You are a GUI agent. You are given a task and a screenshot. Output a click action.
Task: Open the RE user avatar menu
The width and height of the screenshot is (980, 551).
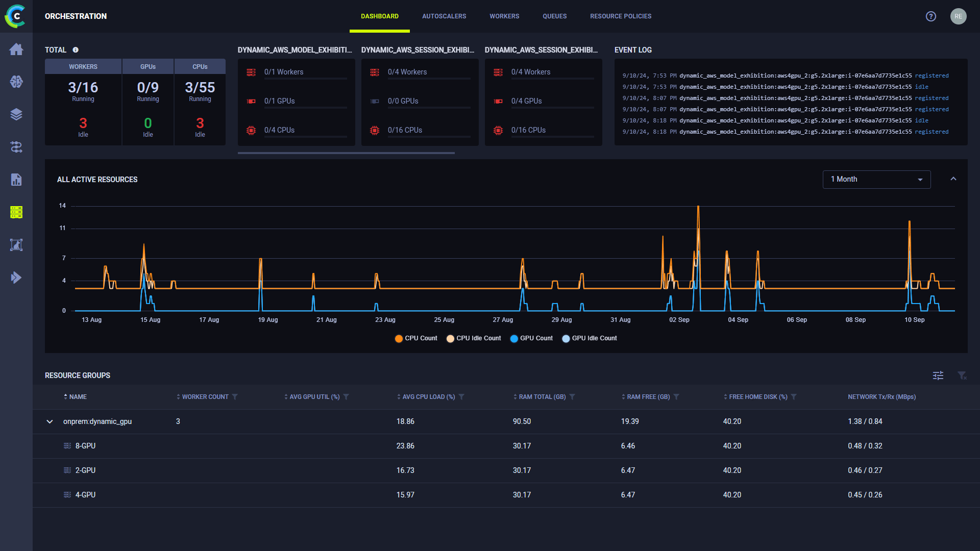tap(959, 16)
